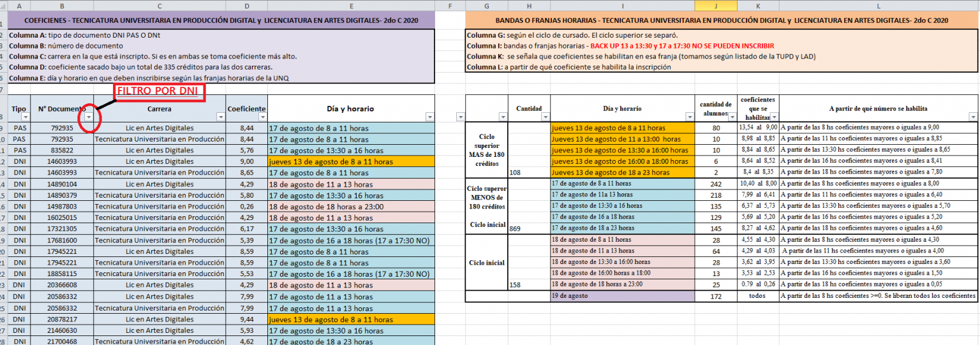The width and height of the screenshot is (980, 345).
Task: Expand the Cantidad column filter arrow
Action: pos(546,117)
